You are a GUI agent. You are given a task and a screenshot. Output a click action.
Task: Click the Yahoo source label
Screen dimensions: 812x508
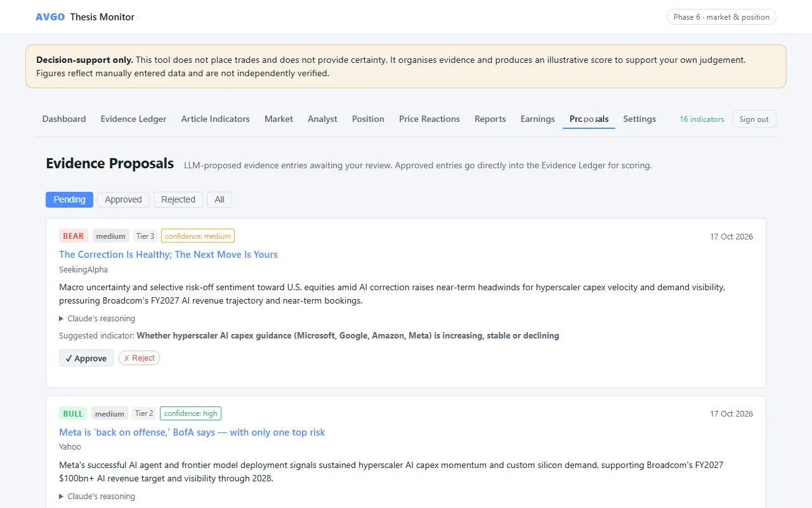pos(70,447)
